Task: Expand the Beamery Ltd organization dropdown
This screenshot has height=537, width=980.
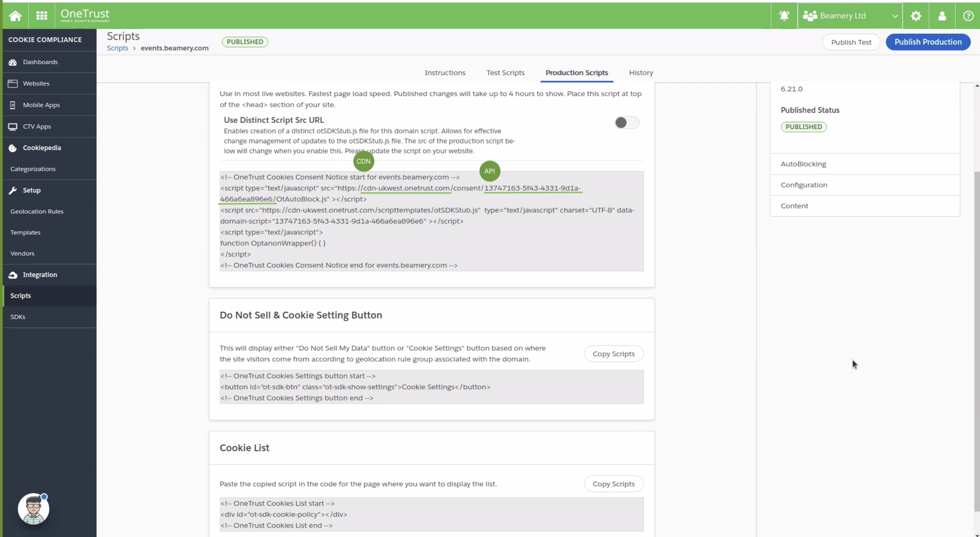Action: click(x=850, y=16)
